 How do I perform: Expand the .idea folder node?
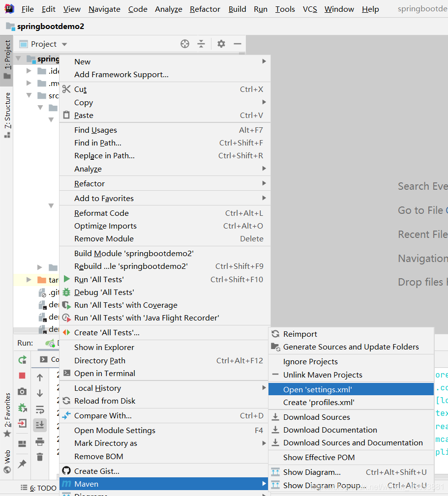pos(29,70)
